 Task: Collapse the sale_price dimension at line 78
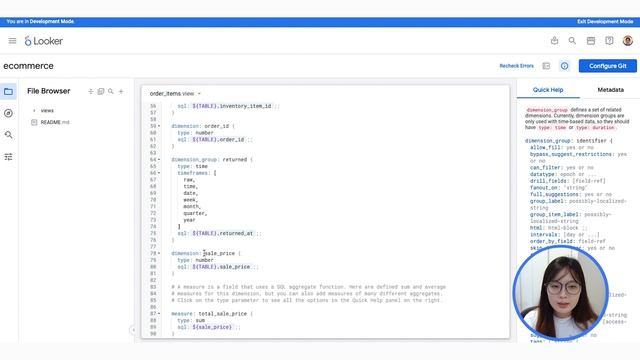click(x=159, y=253)
